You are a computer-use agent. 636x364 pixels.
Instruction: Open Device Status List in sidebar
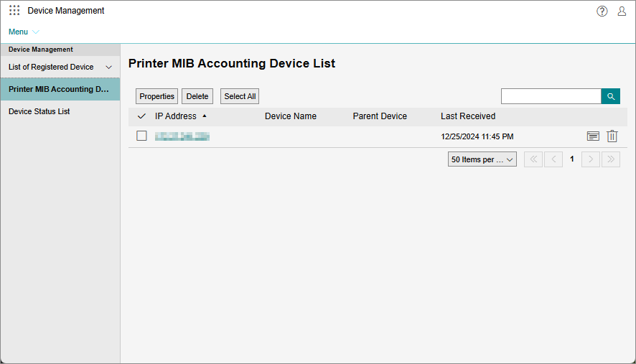[x=39, y=111]
